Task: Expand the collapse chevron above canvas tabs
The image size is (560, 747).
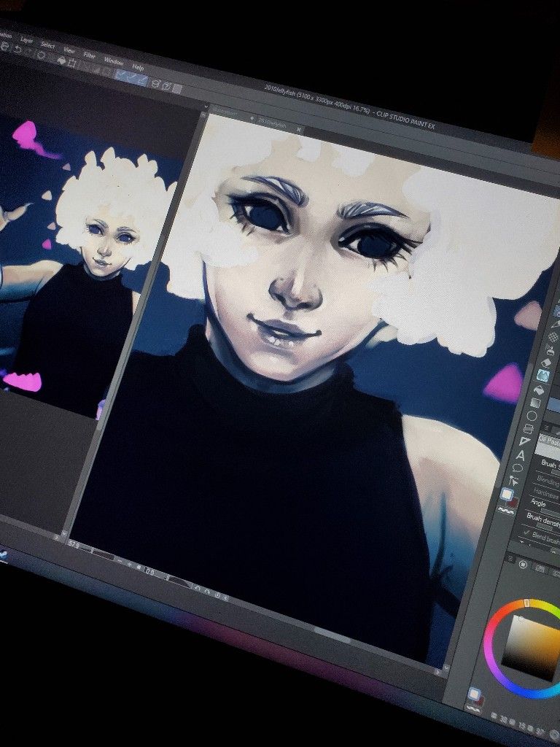Action: click(x=206, y=107)
